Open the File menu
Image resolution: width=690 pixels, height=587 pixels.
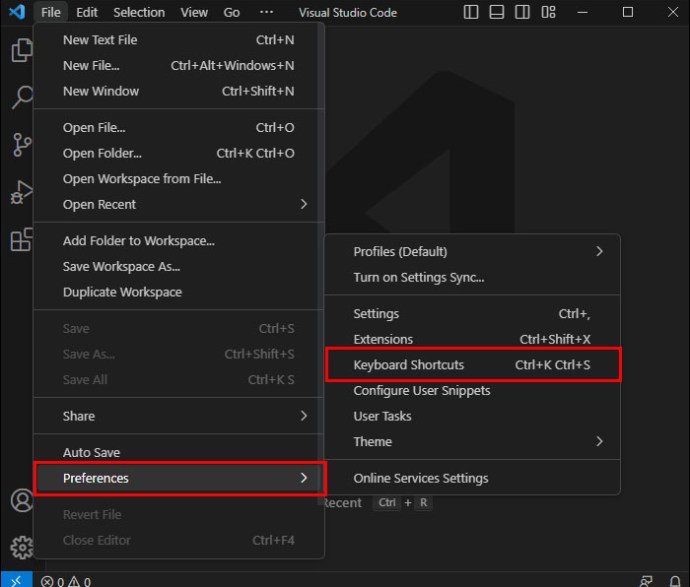coord(51,12)
